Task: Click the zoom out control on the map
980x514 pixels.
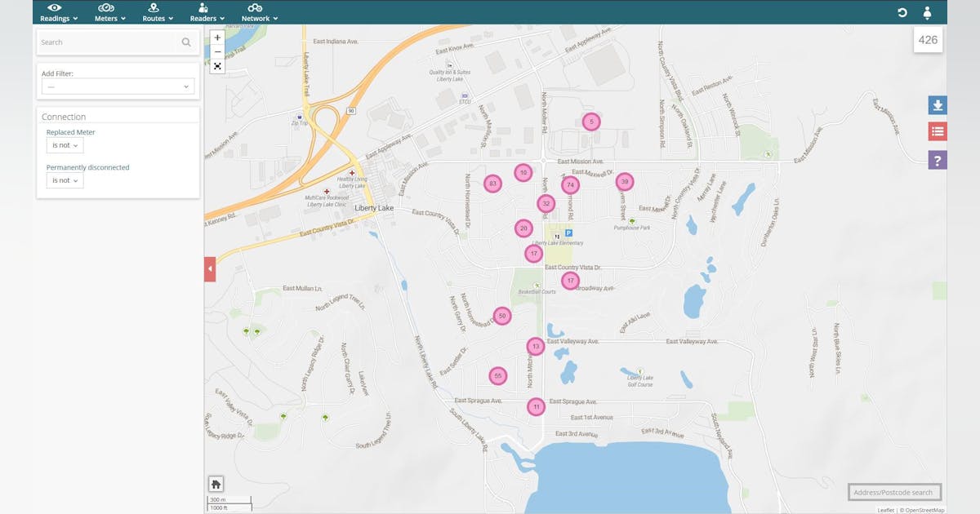Action: pos(216,51)
